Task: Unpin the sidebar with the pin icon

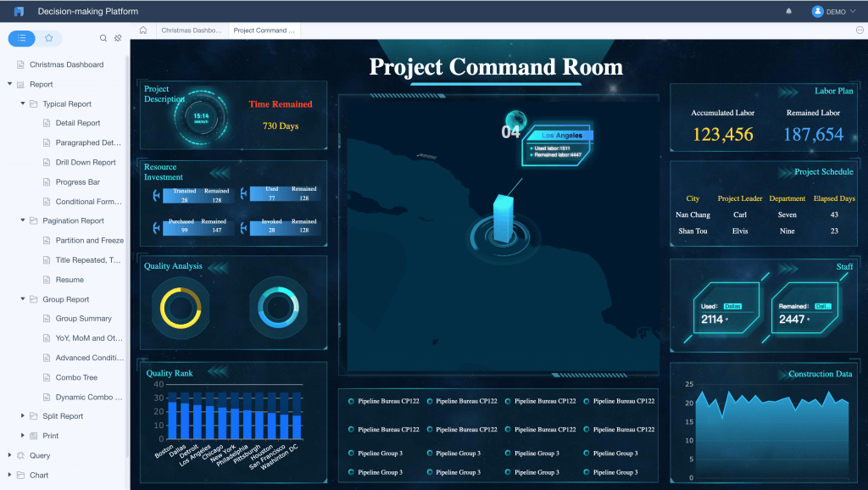Action: (x=118, y=38)
